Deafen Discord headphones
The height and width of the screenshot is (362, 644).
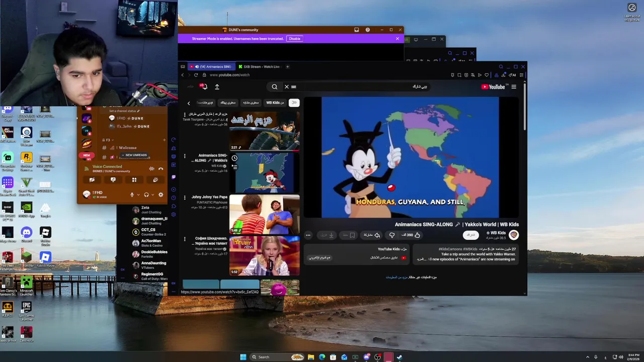[146, 195]
